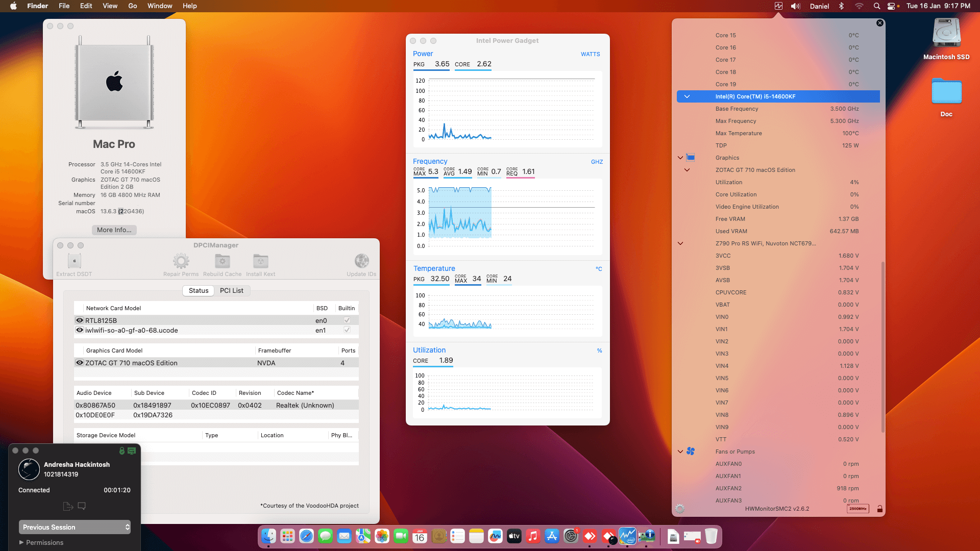Select the Status tab in DPCIManager
The width and height of the screenshot is (980, 551).
pos(199,290)
